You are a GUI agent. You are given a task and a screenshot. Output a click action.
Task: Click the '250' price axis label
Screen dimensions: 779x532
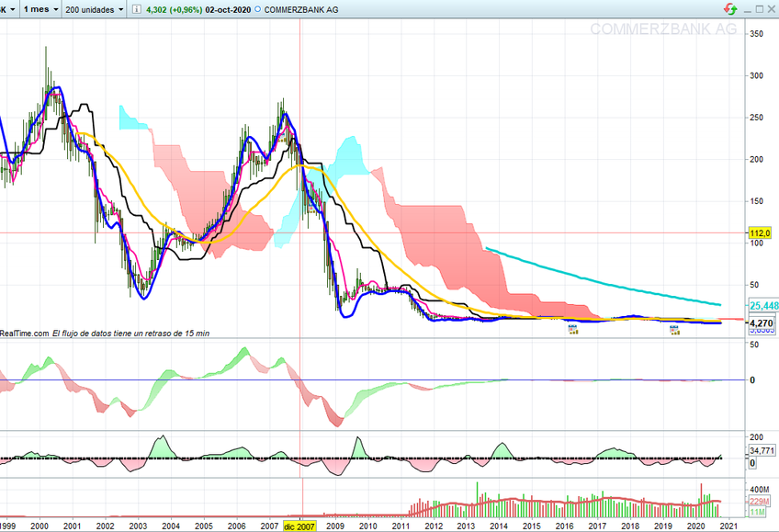(756, 118)
